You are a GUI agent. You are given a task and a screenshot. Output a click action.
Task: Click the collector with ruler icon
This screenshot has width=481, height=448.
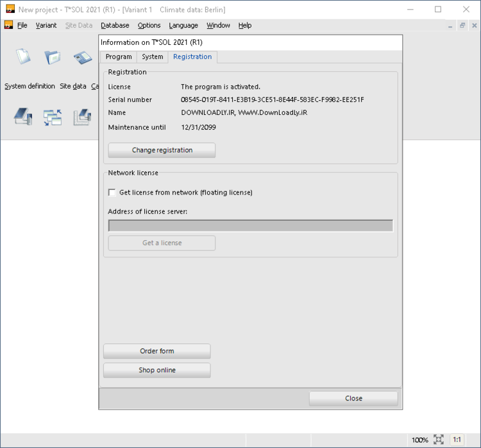coord(83,116)
